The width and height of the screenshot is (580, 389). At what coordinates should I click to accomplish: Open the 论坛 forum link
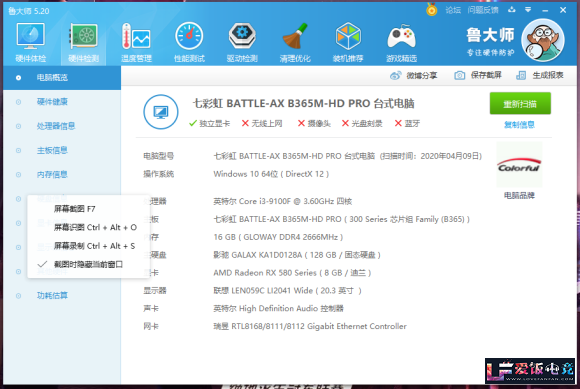click(x=453, y=10)
